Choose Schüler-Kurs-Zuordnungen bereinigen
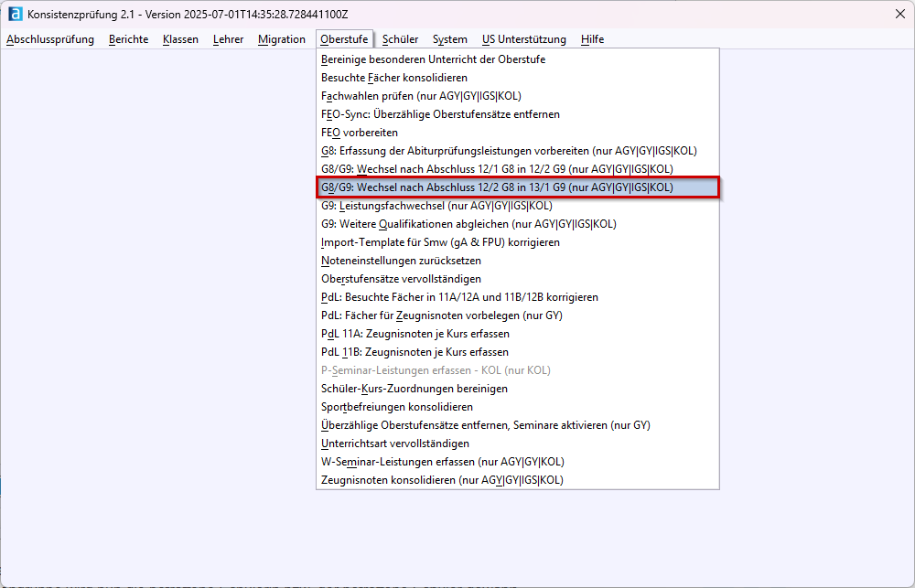Viewport: 915px width, 588px height. click(x=518, y=389)
